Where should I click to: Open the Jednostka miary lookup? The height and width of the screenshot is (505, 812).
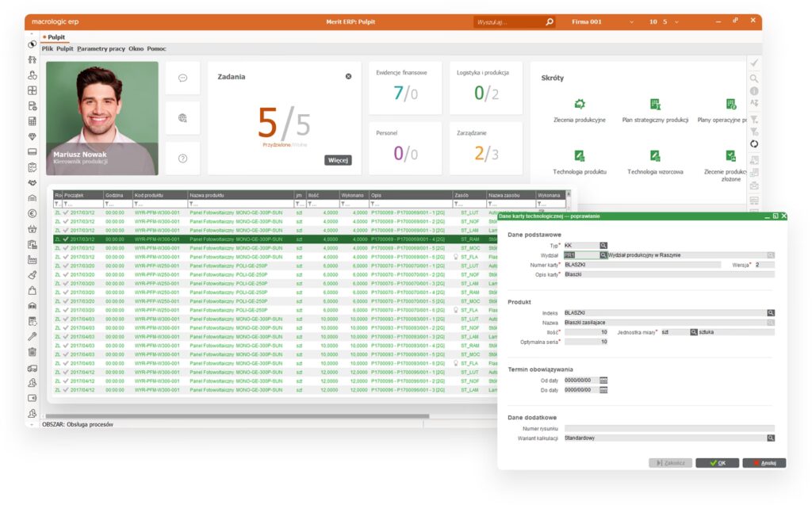[x=693, y=332]
